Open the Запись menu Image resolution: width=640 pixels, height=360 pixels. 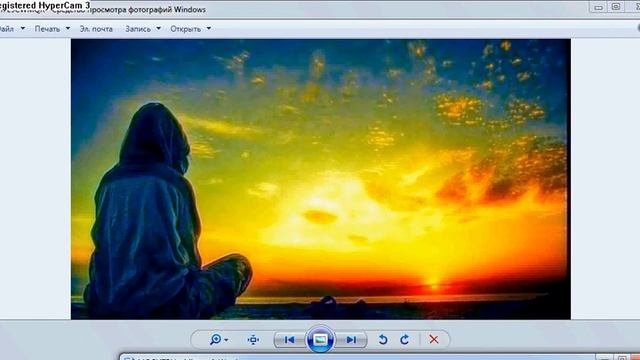(138, 29)
